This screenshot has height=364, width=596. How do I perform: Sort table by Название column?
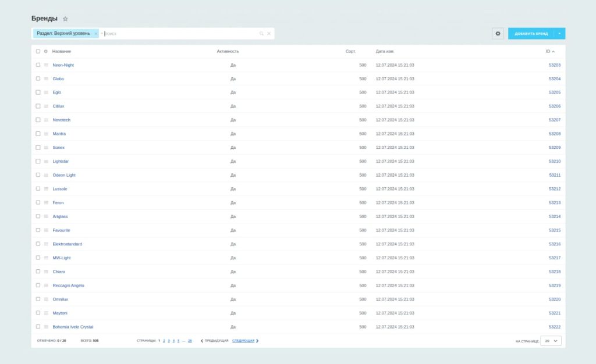[62, 51]
